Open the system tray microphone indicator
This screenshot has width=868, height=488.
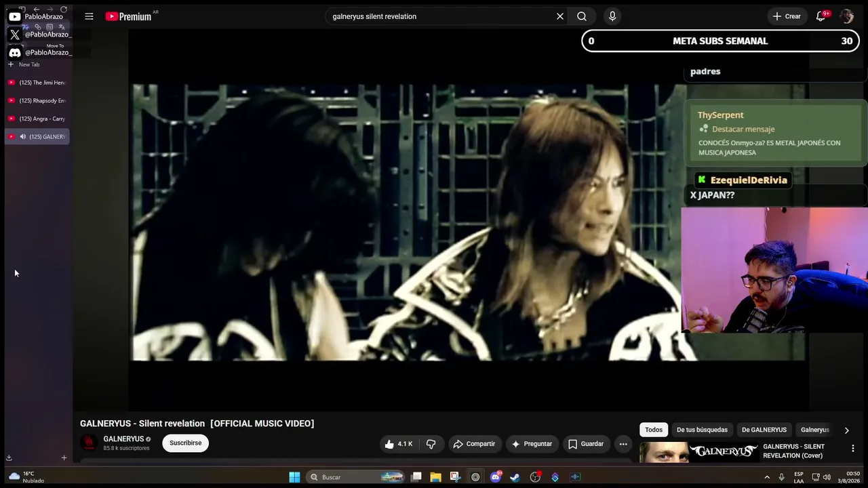point(782,477)
